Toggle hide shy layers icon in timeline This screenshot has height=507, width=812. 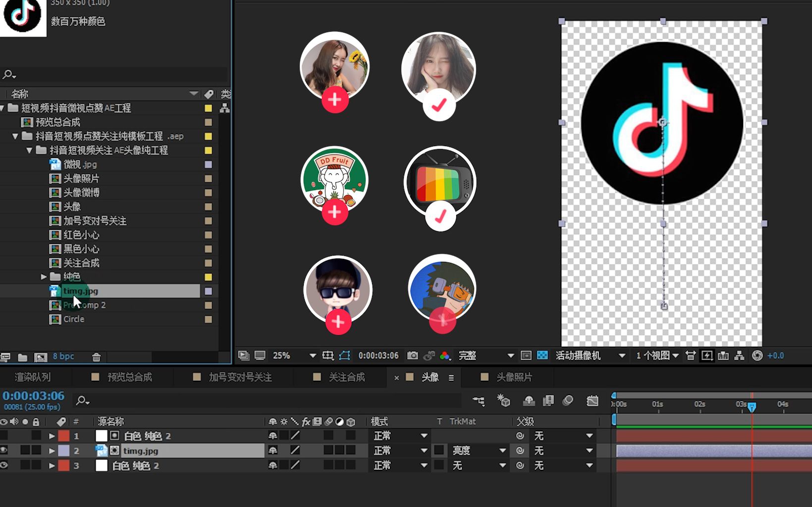tap(529, 401)
